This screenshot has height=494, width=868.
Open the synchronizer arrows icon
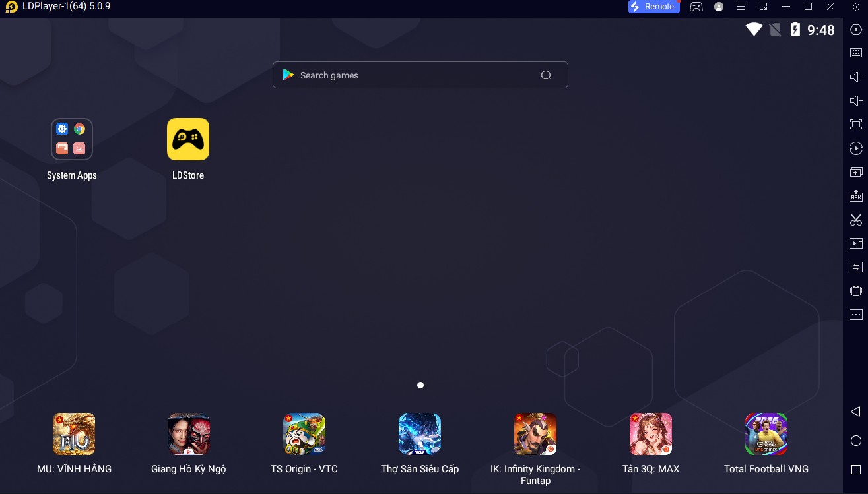click(x=856, y=267)
